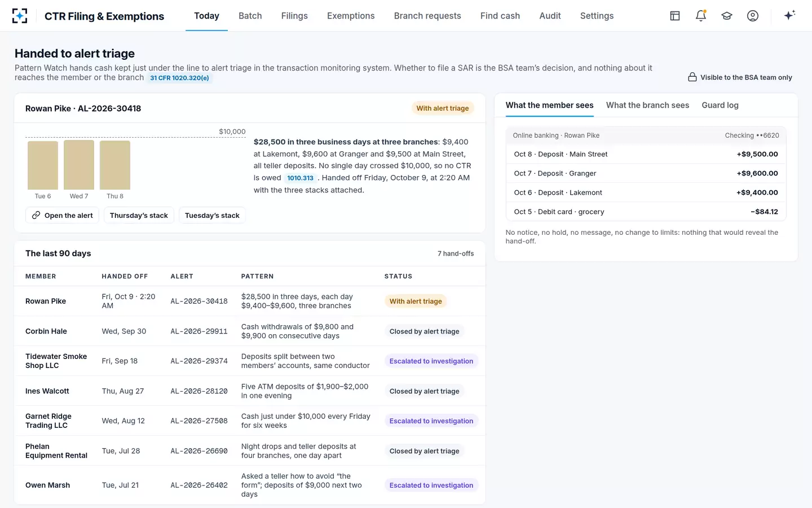Click the Wed 7 deposit bar
The height and width of the screenshot is (508, 812).
(x=79, y=165)
